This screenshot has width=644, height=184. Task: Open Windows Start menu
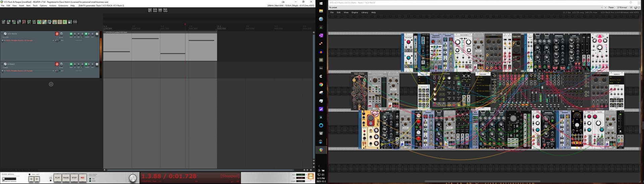pos(321,3)
